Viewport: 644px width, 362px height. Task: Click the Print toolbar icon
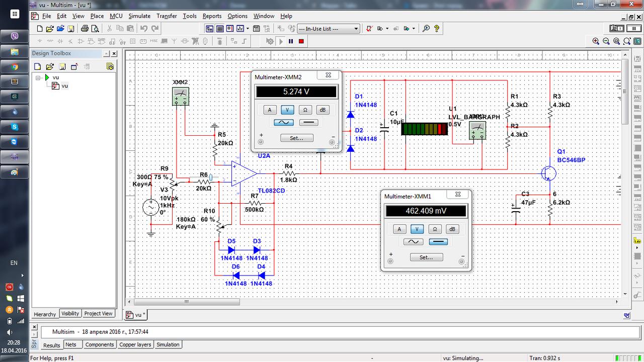point(85,29)
